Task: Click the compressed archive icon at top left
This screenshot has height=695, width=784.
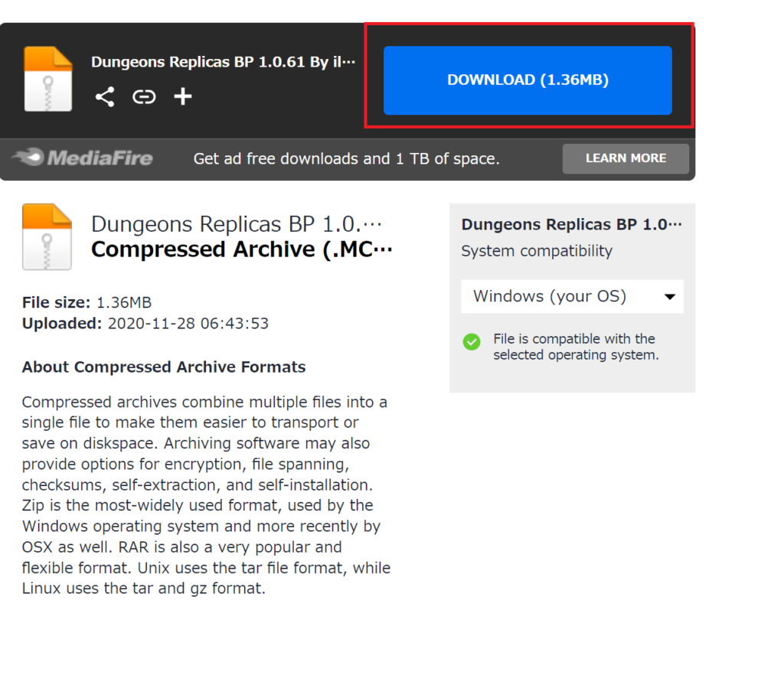Action: [x=47, y=77]
